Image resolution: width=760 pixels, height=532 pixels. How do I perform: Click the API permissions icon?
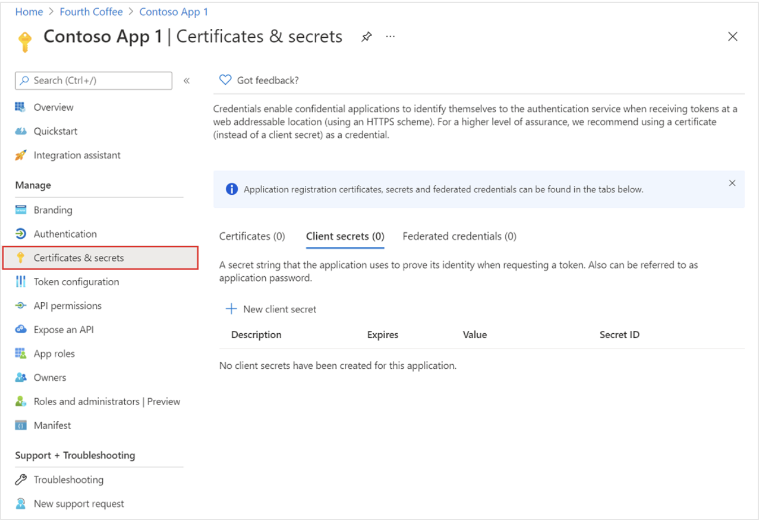[x=20, y=306]
